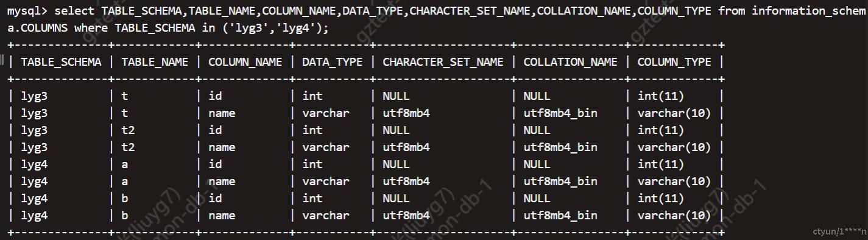This screenshot has height=240, width=868.
Task: Click table name t2 in the id row
Action: pyautogui.click(x=128, y=130)
